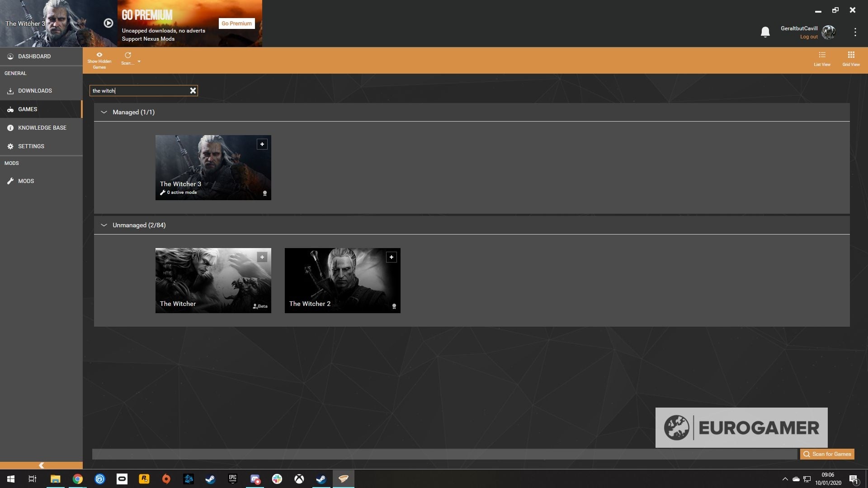
Task: Click the plus button on The Witcher tile
Action: coord(262,257)
